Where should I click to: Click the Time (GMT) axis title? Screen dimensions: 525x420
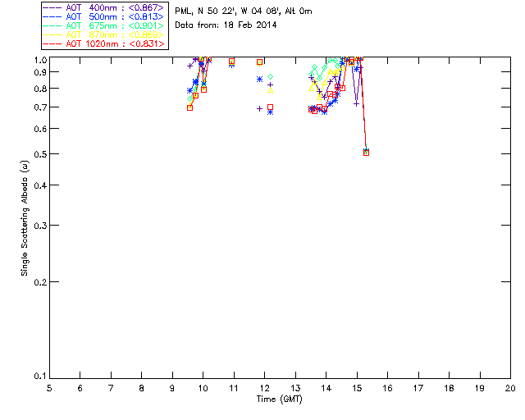(279, 399)
